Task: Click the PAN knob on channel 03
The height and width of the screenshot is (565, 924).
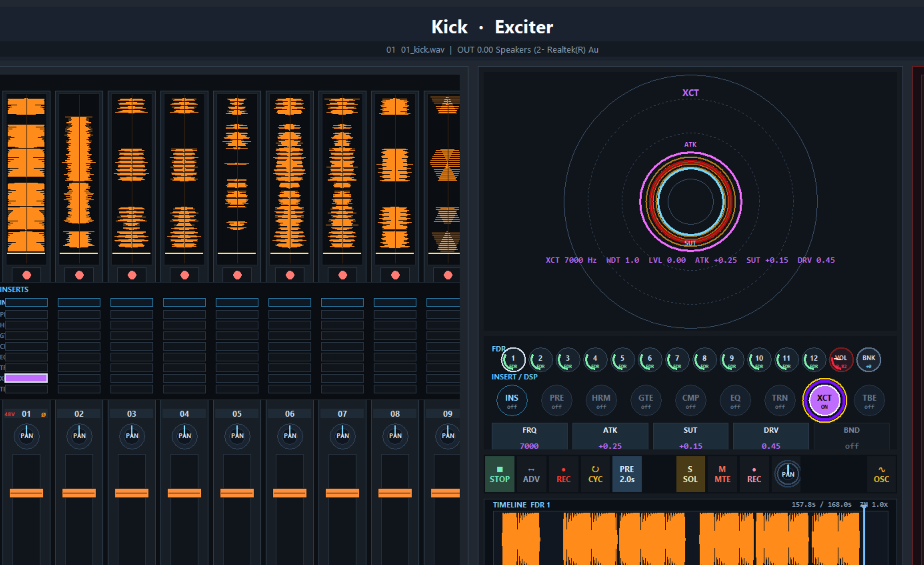Action: pos(132,436)
